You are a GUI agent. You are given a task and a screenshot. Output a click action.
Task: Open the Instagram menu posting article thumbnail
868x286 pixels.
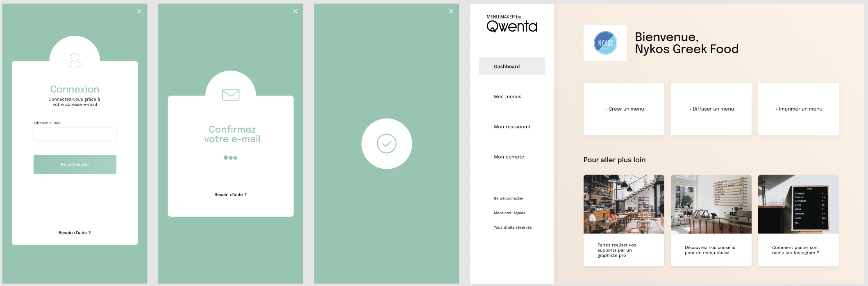[798, 204]
